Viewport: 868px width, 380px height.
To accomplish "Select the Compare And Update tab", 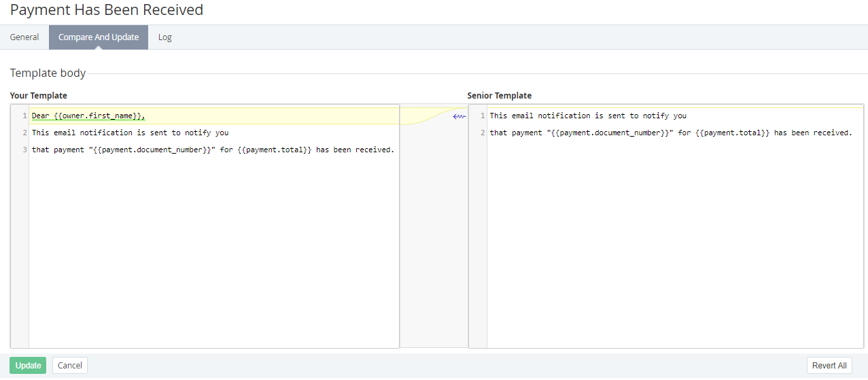I will [x=99, y=37].
